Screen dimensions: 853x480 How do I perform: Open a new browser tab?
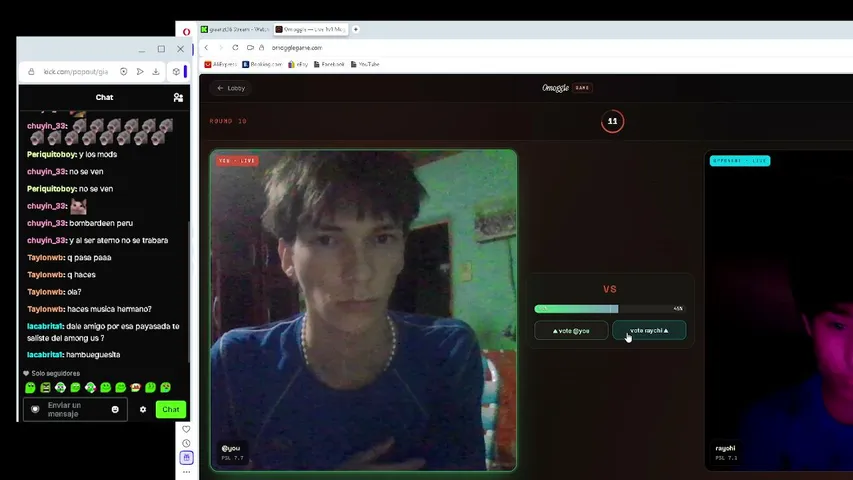356,29
